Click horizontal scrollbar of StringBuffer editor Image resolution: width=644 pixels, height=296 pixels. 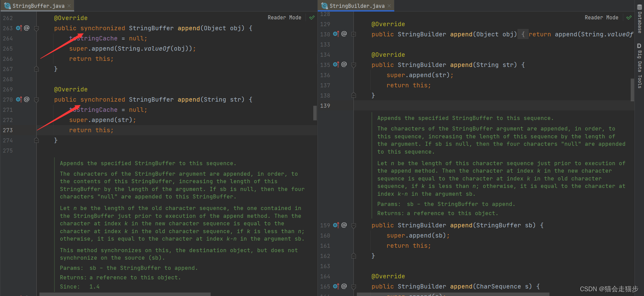(125, 294)
